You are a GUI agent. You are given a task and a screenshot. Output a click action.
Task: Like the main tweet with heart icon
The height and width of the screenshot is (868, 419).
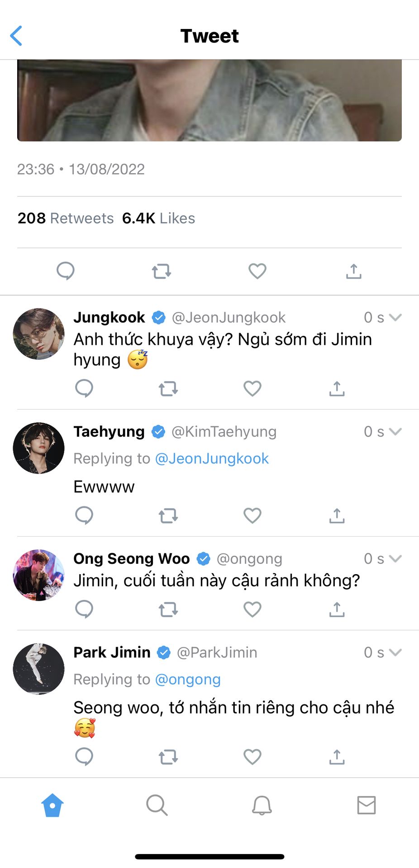257,271
